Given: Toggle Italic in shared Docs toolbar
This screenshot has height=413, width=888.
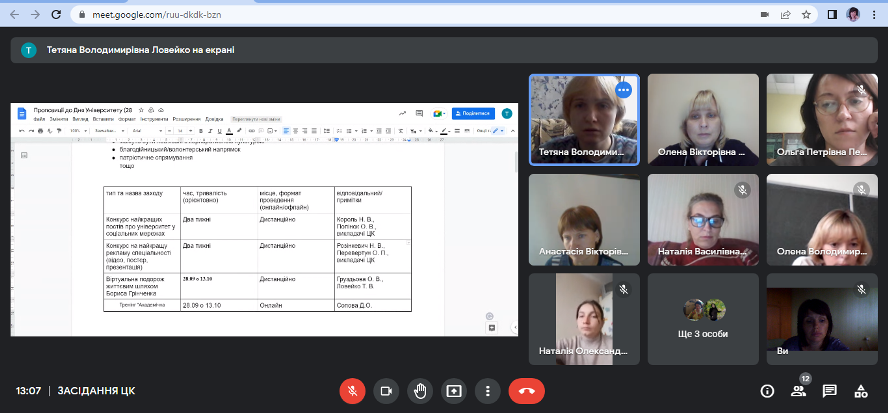Looking at the screenshot, I should tap(210, 131).
